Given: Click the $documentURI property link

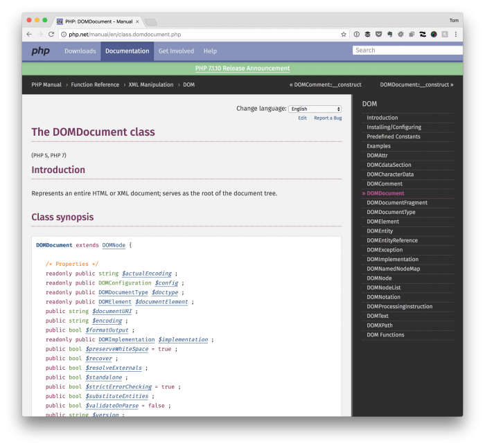Looking at the screenshot, I should click(112, 312).
